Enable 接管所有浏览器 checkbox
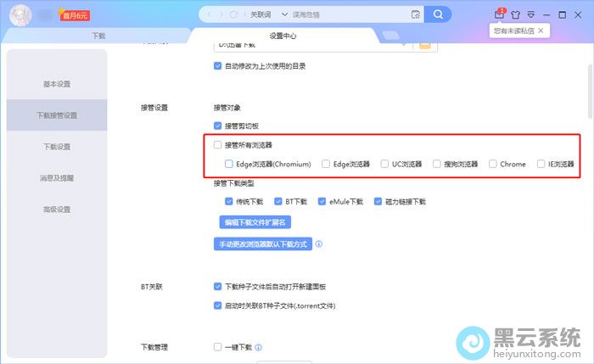 pos(218,145)
